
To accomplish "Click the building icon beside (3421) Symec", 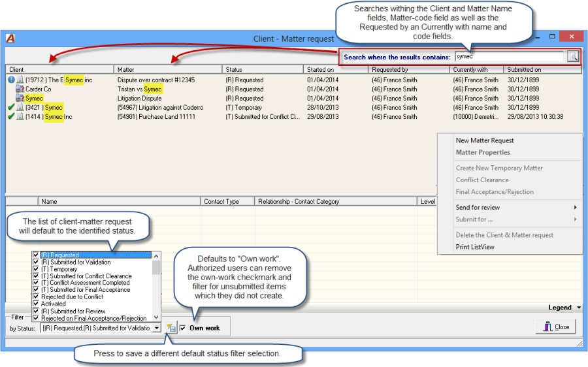I will click(20, 107).
